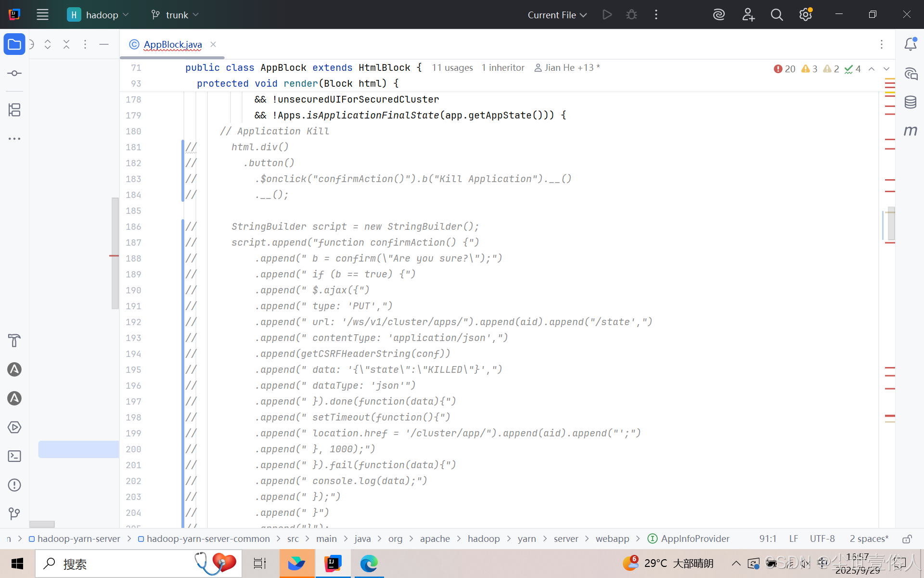Open the Structure tool window
This screenshot has width=924, height=578.
(x=14, y=110)
